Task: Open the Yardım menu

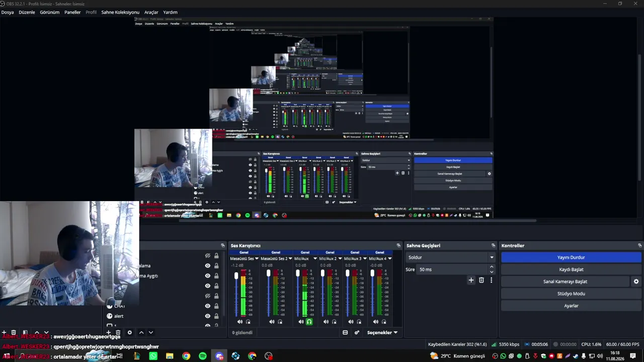Action: [170, 12]
